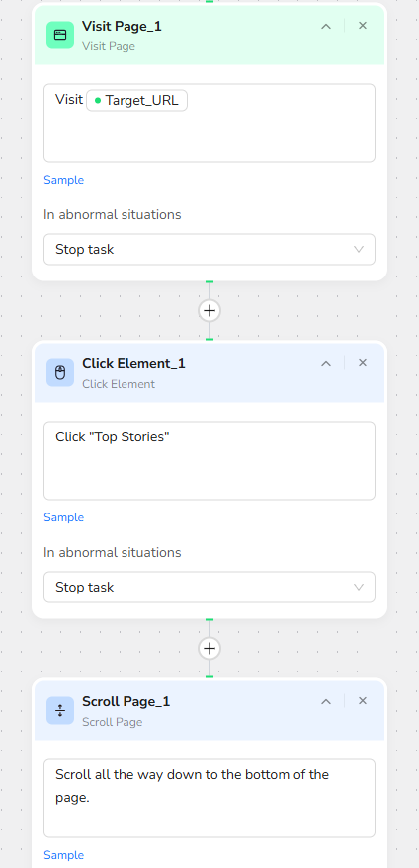Screen dimensions: 419x868
Task: Open the Sample link under Click Element_1
Action: (x=63, y=517)
